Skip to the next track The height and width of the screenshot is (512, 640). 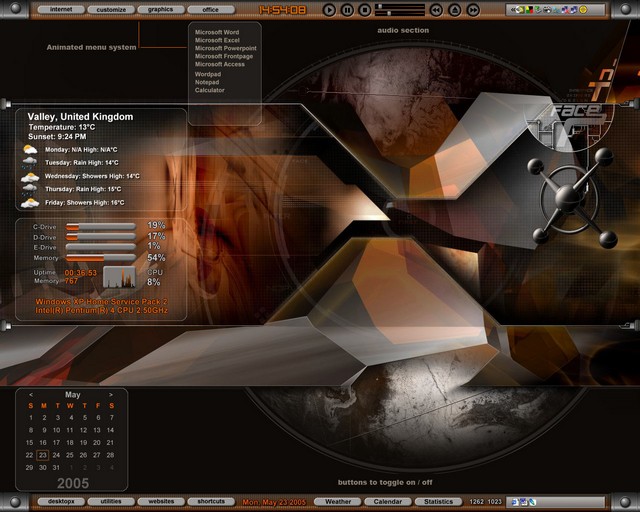click(474, 10)
